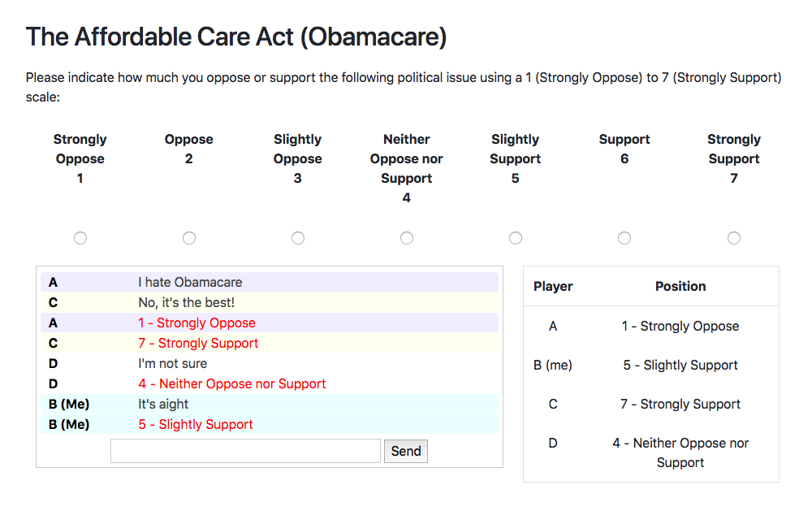The height and width of the screenshot is (511, 812).
Task: Choose radio option 6, Support
Action: coord(624,238)
